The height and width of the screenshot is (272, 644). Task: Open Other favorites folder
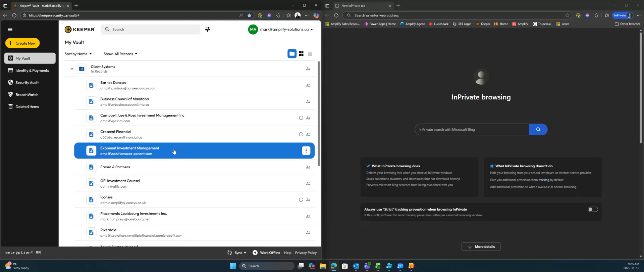pyautogui.click(x=627, y=24)
